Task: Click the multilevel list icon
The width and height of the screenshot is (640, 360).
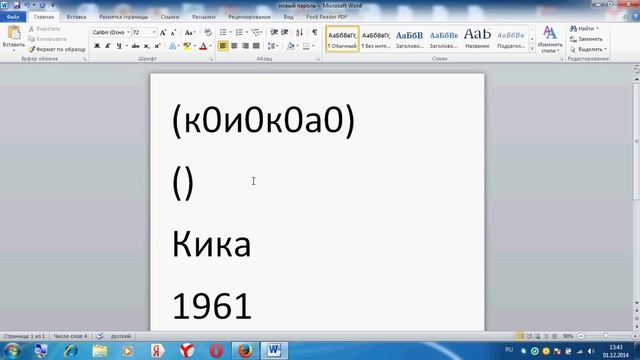Action: pyautogui.click(x=256, y=32)
